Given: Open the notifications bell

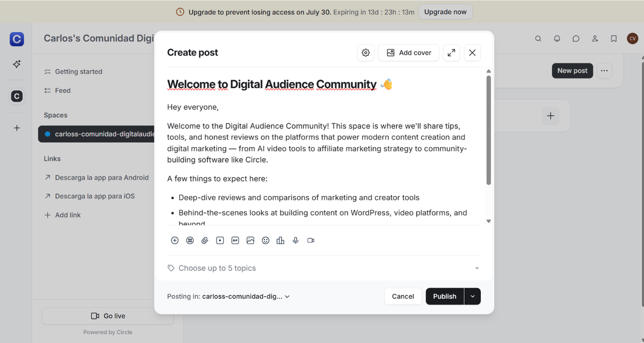Looking at the screenshot, I should [x=557, y=39].
